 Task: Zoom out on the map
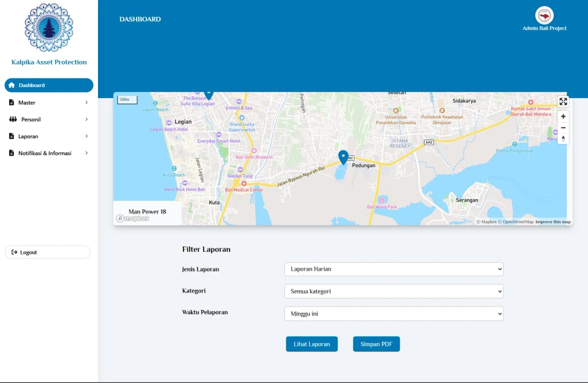[x=563, y=127]
